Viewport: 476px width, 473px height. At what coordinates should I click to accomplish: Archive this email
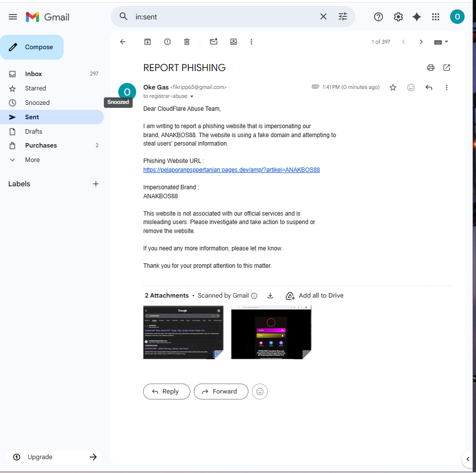tap(148, 42)
